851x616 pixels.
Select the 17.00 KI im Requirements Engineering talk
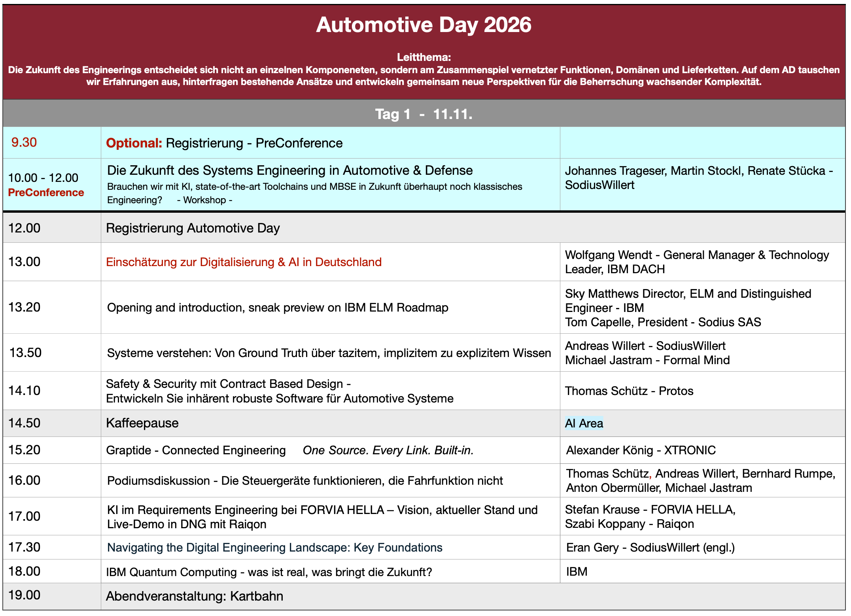(322, 517)
